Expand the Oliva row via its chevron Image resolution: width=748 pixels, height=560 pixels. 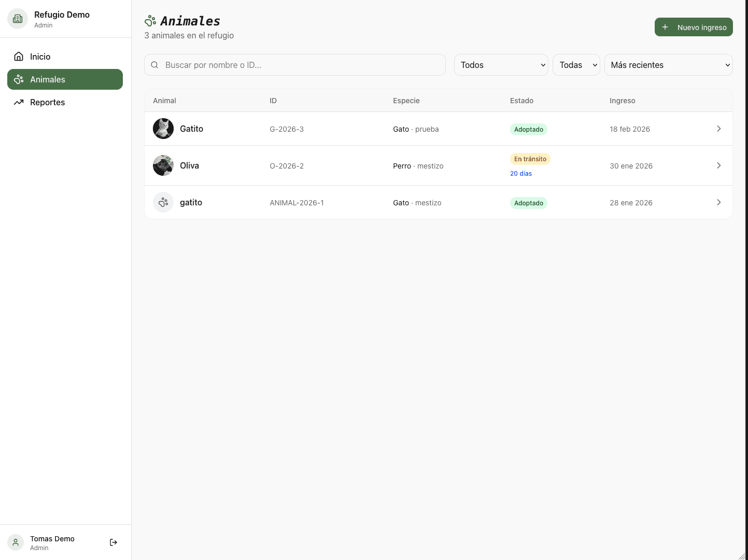coord(719,165)
